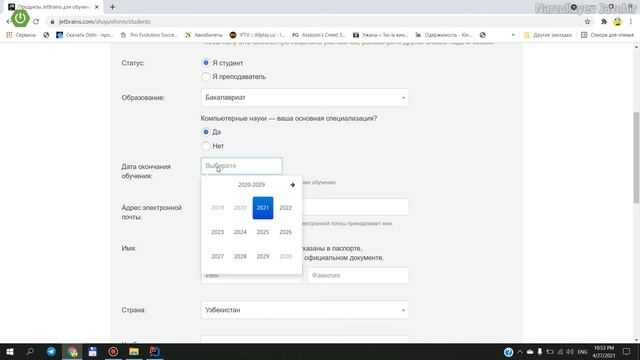Select year 2022 in the picker
The image size is (640, 360).
285,208
